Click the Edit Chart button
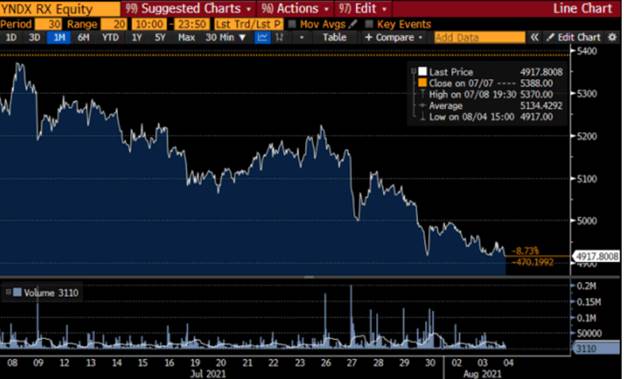The width and height of the screenshot is (624, 379). click(573, 37)
